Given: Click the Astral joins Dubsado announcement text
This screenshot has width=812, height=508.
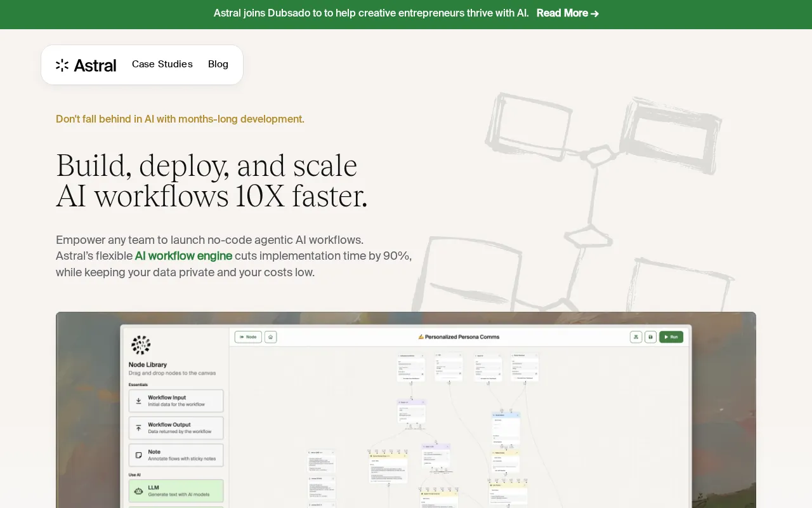Looking at the screenshot, I should click(x=371, y=13).
